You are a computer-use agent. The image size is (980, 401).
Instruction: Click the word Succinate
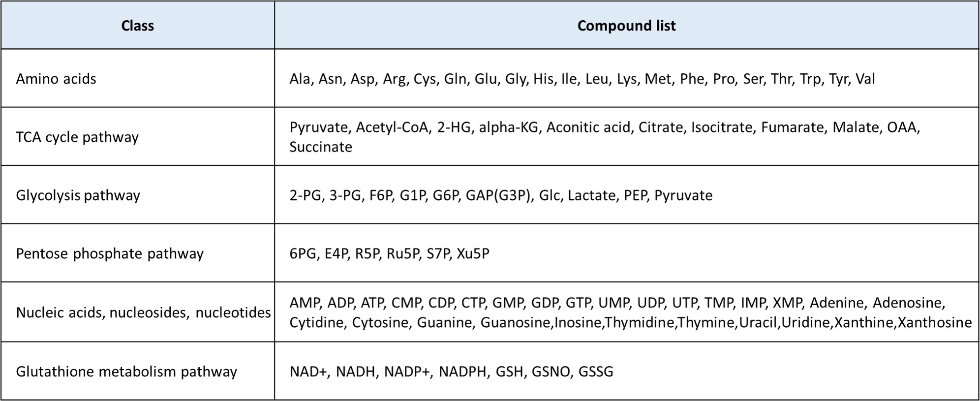click(321, 147)
